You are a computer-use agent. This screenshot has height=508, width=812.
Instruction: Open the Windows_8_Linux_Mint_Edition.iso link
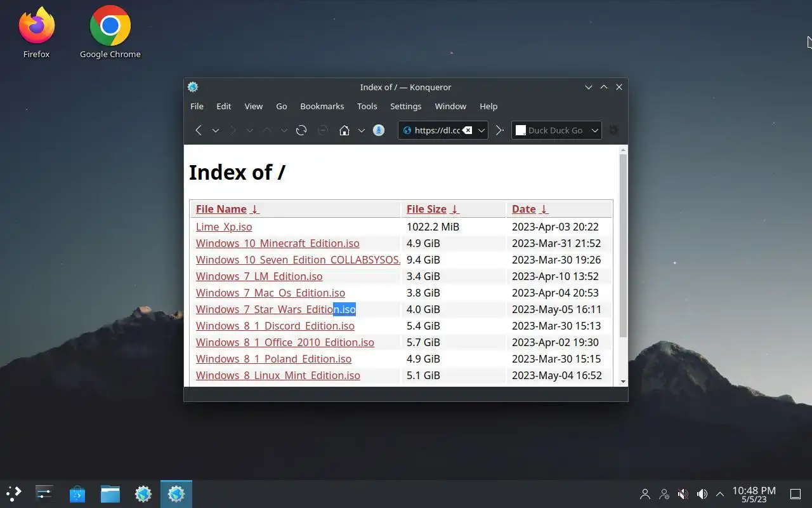[278, 375]
